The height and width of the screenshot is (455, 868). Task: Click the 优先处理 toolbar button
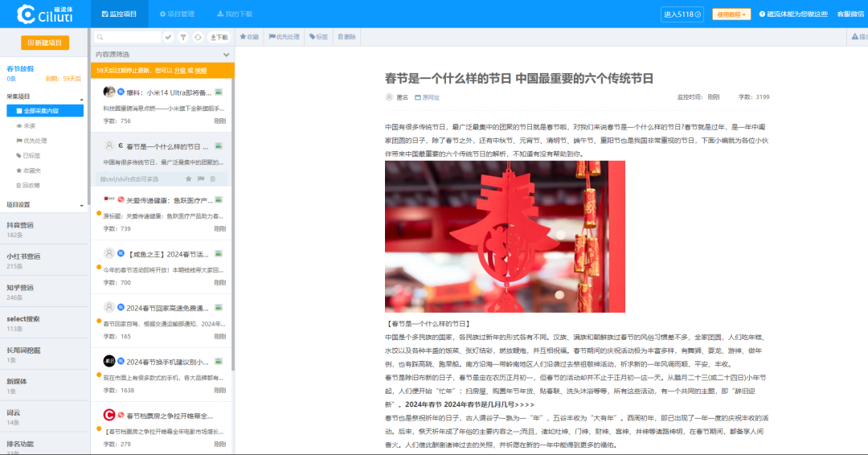click(x=284, y=36)
